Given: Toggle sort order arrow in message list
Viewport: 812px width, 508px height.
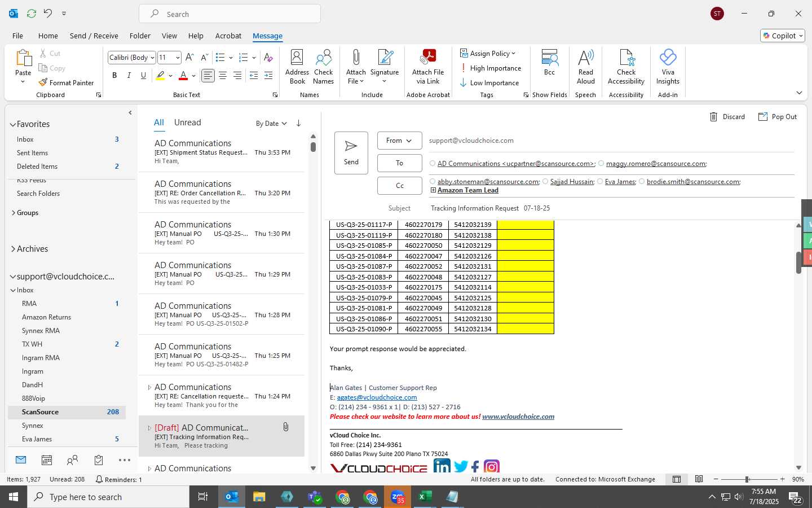Looking at the screenshot, I should 298,123.
